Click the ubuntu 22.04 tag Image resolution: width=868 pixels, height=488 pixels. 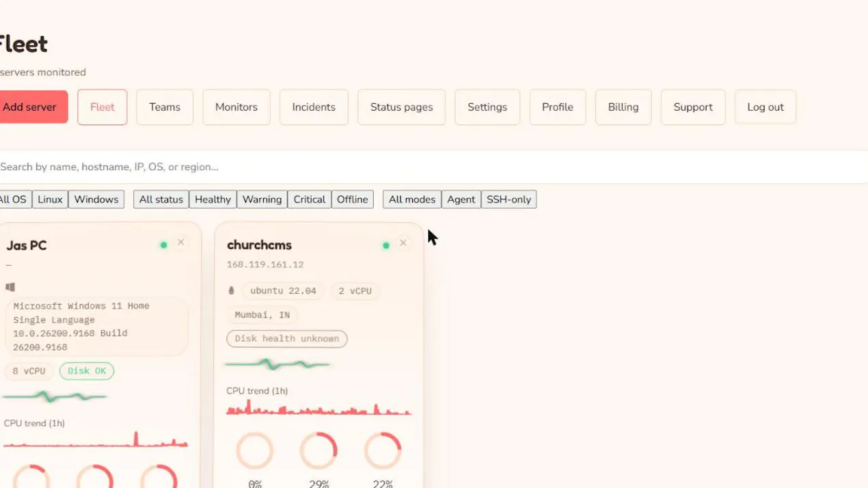click(283, 290)
